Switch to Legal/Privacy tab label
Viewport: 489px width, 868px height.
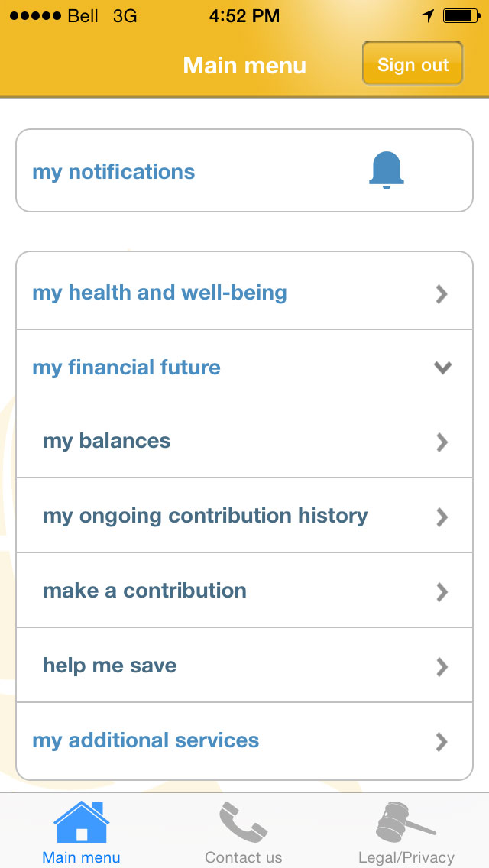406,857
